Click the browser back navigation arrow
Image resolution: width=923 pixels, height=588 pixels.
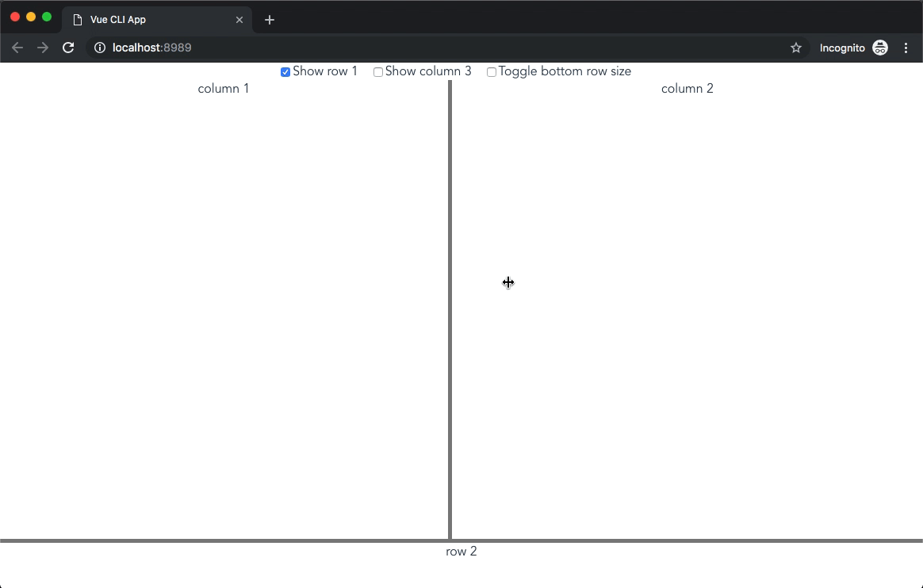[17, 48]
